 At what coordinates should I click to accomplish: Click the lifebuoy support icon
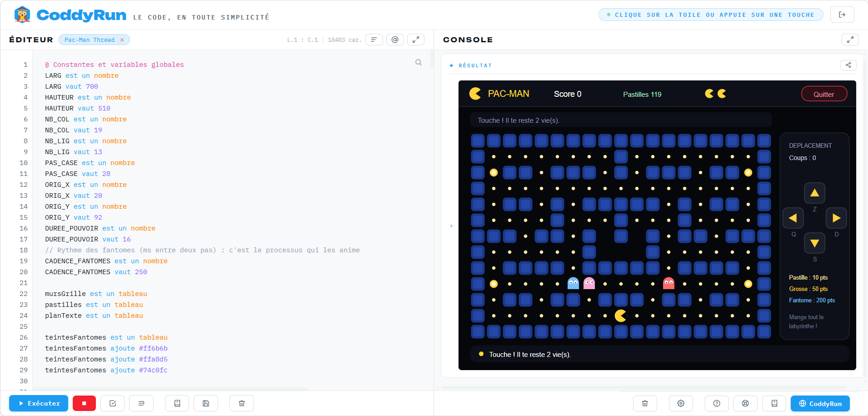pyautogui.click(x=745, y=403)
